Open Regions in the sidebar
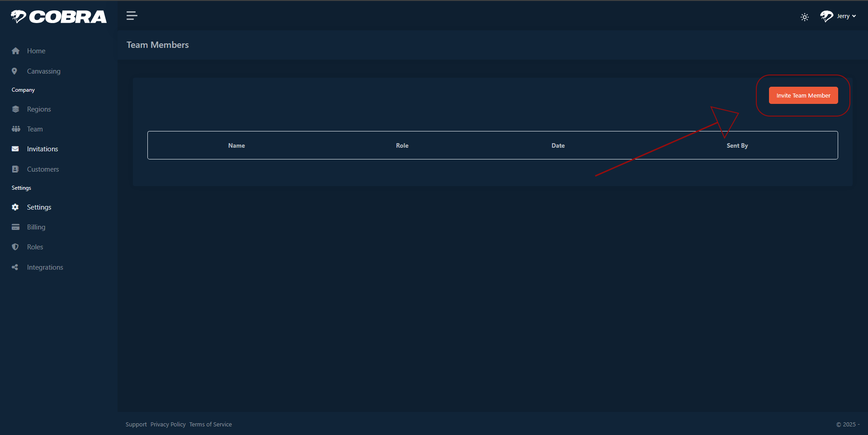868x435 pixels. 39,109
